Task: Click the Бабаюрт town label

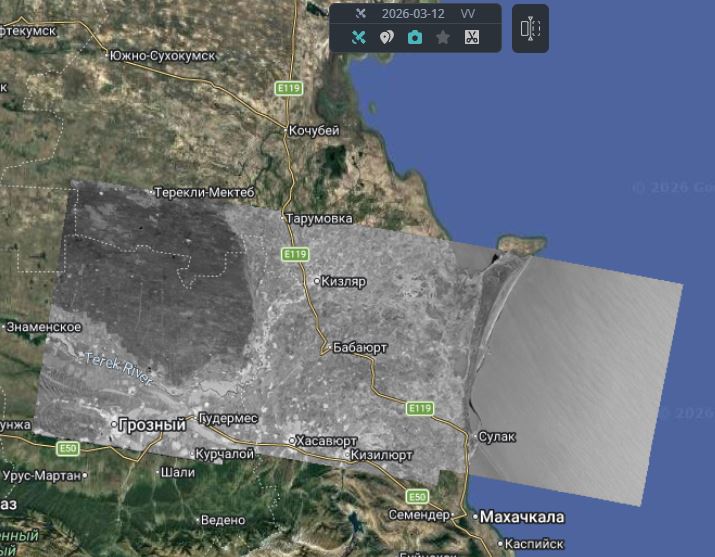Action: click(359, 348)
